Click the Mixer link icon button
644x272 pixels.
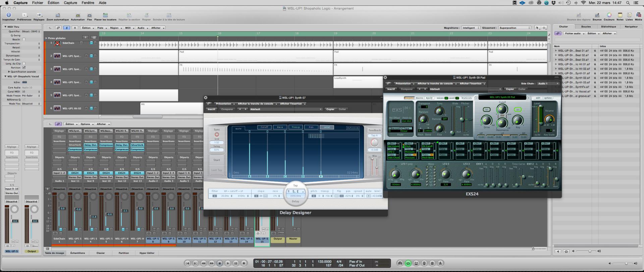click(58, 124)
